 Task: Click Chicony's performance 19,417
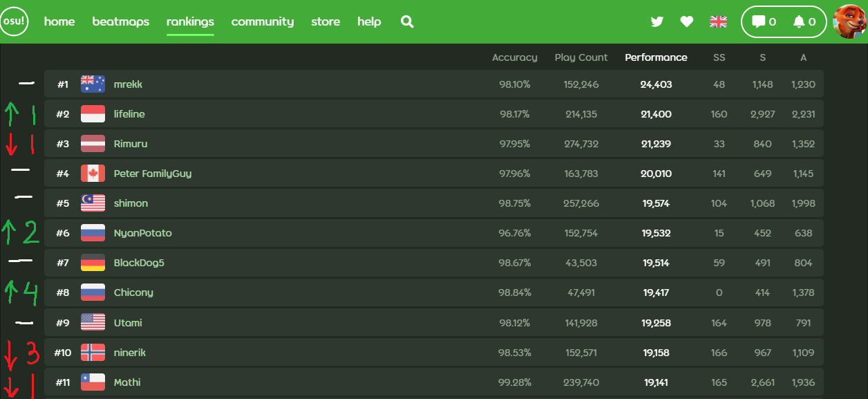[656, 293]
